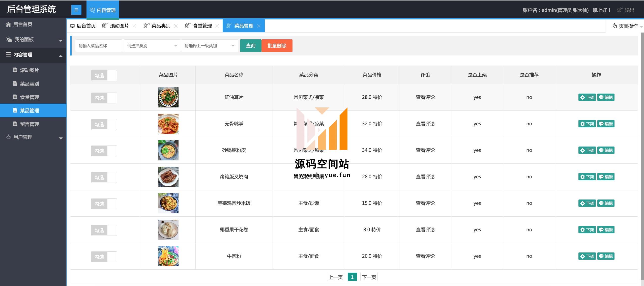Click page number 1 in pagination
Screen dimensions: 644x286
(352, 277)
